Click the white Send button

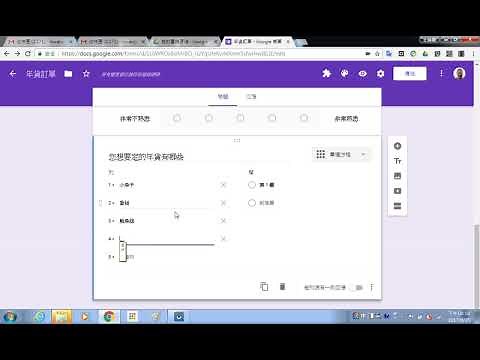click(x=409, y=74)
